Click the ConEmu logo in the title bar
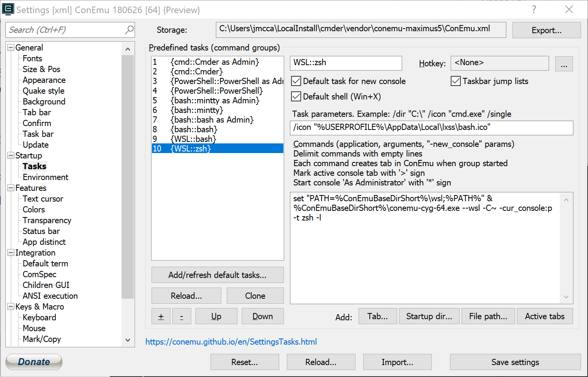 point(8,9)
